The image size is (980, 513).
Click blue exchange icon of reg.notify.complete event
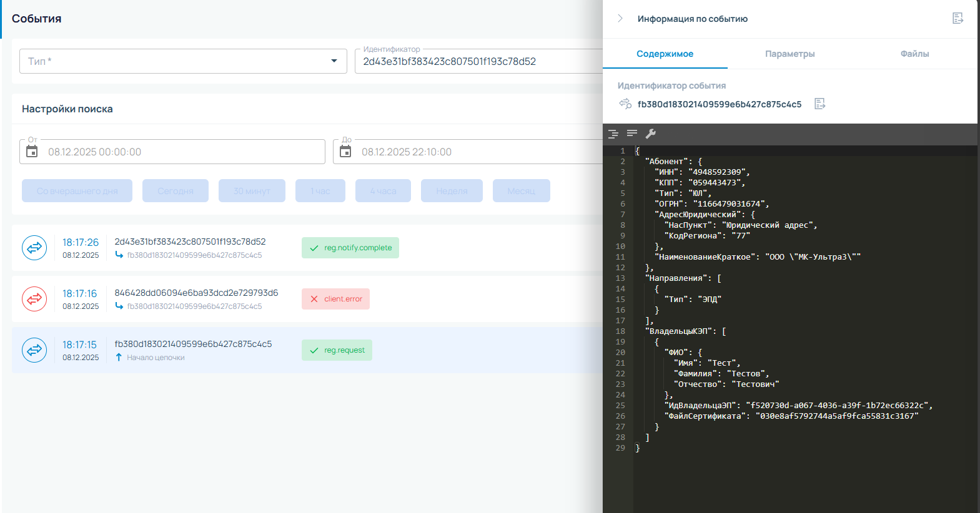(34, 248)
